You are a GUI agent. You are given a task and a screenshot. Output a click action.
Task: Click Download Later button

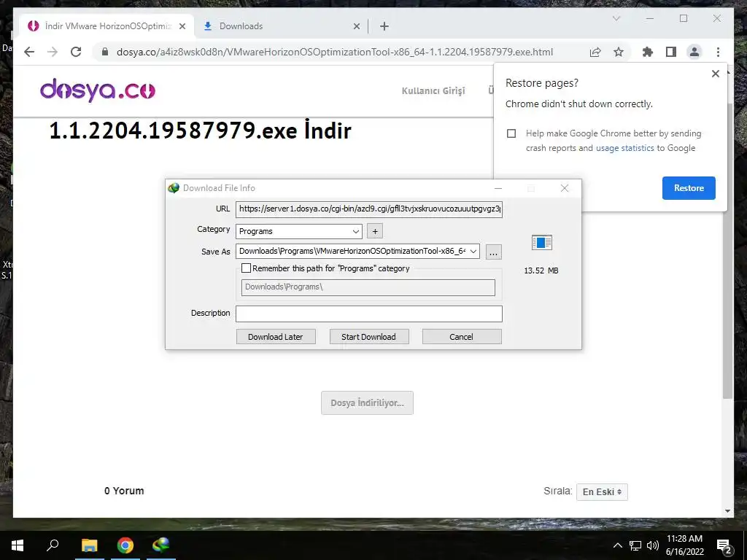(x=275, y=337)
